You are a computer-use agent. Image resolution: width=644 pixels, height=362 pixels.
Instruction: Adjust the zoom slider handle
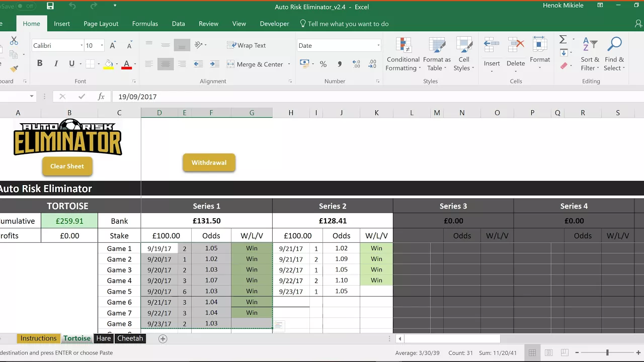click(x=607, y=352)
